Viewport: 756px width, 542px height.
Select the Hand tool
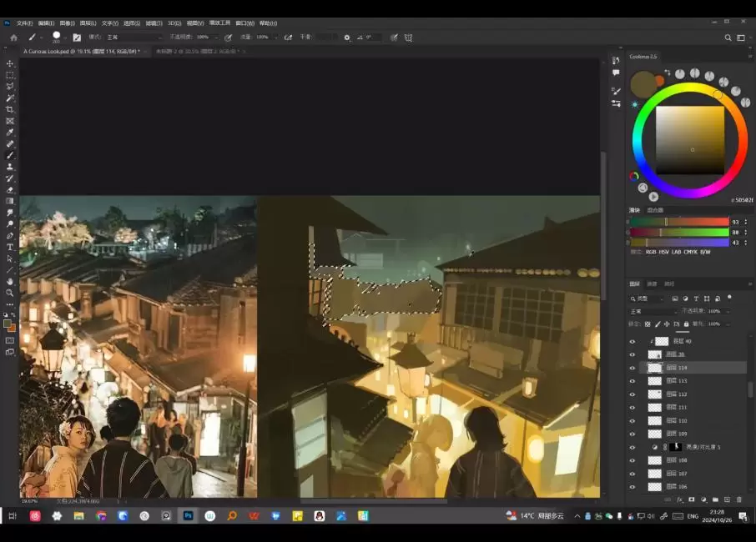tap(10, 281)
